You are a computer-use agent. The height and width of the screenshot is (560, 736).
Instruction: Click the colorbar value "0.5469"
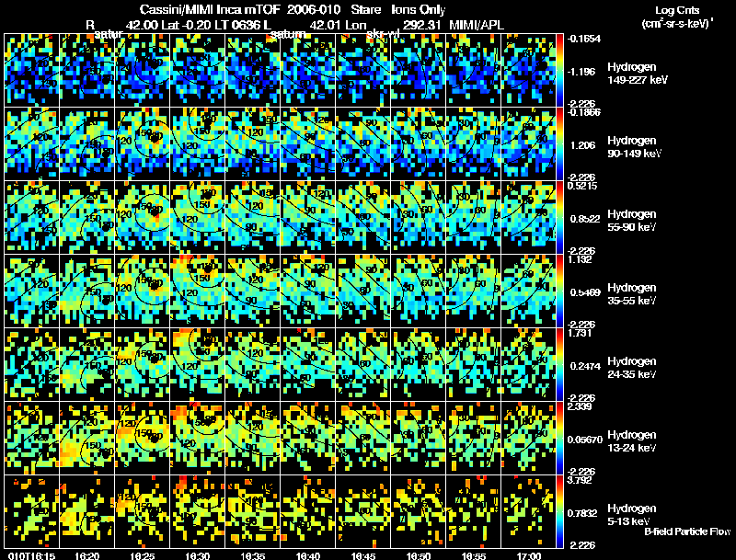585,292
